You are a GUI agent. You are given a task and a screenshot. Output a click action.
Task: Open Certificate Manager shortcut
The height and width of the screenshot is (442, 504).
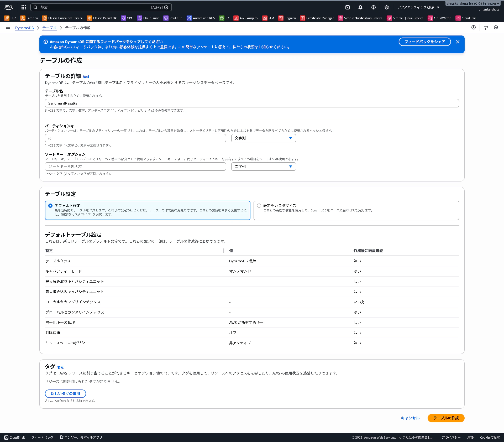coord(317,18)
